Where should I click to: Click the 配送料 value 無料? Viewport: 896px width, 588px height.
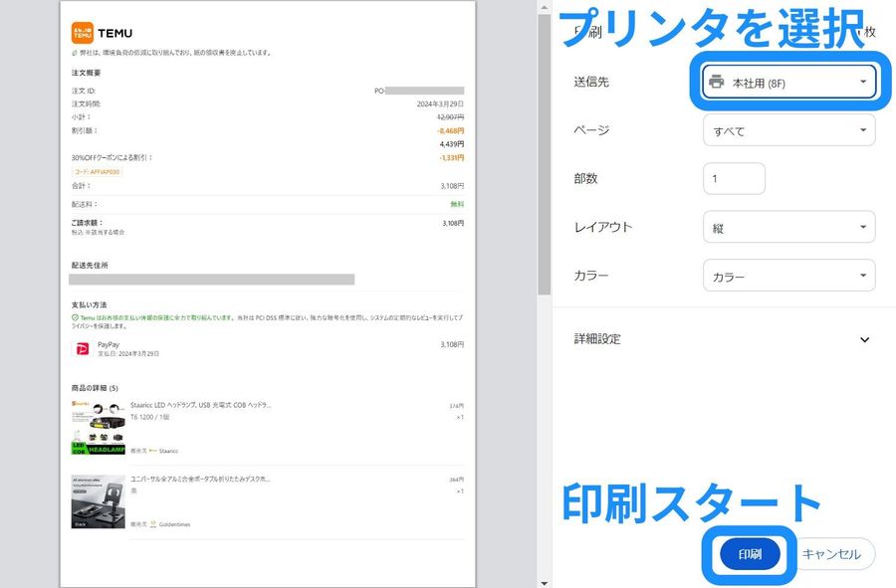(x=457, y=204)
